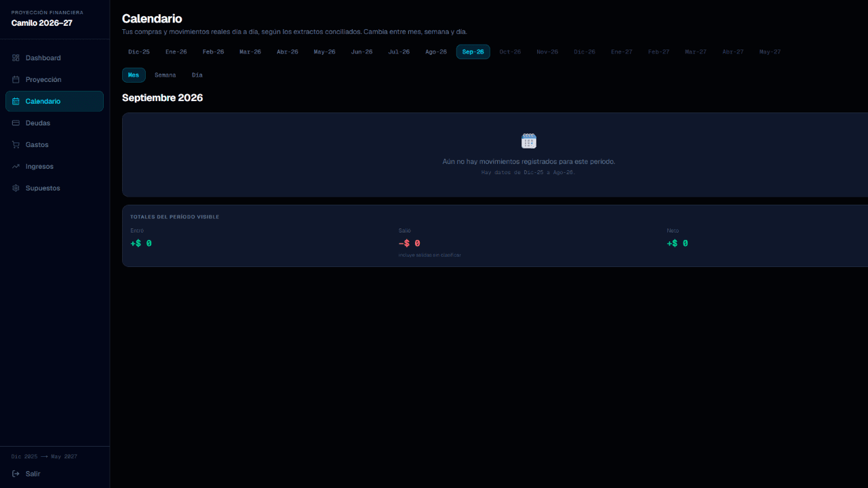Click the Gastos shopping cart icon

16,144
